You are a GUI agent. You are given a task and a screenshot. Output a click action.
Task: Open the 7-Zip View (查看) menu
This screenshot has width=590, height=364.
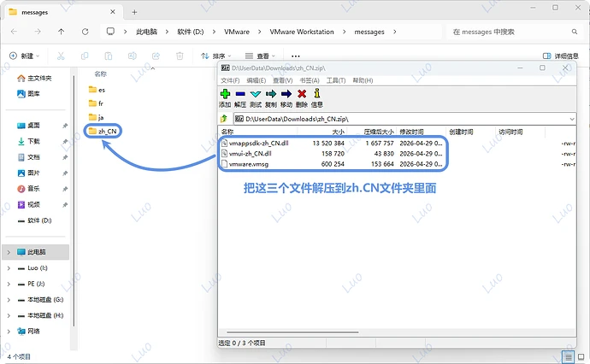[282, 80]
